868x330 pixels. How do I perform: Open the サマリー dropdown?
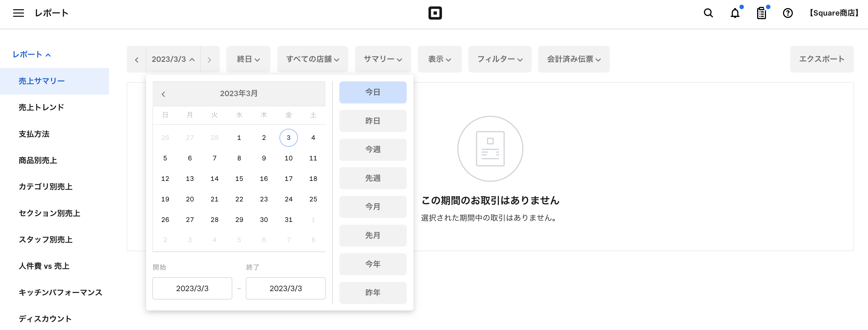tap(383, 59)
